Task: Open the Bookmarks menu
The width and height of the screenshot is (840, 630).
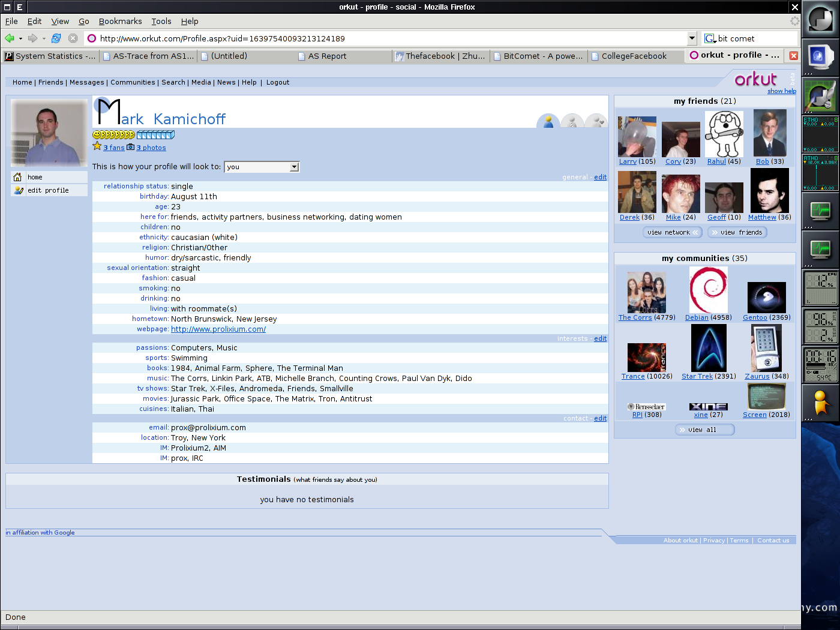Action: [x=120, y=21]
